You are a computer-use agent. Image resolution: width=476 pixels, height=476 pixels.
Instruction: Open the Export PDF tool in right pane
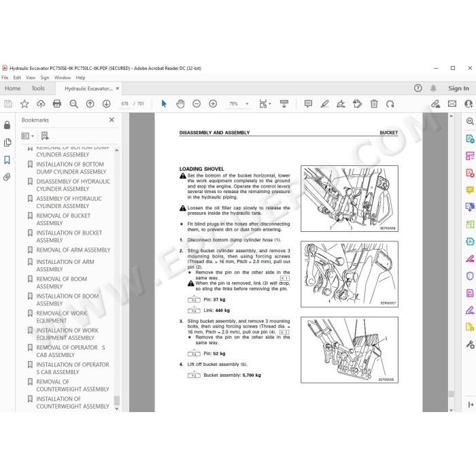[x=470, y=139]
